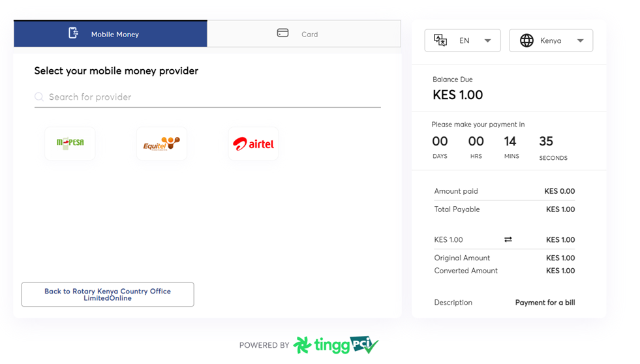The height and width of the screenshot is (364, 640).
Task: Click the mobile phone icon in Mobile Money tab
Action: pyautogui.click(x=73, y=33)
